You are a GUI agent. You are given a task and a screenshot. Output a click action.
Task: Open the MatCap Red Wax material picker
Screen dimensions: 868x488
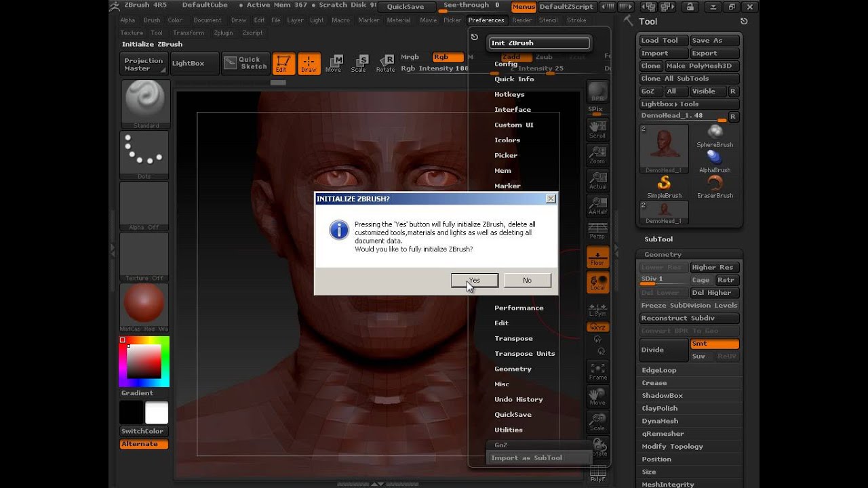(x=144, y=307)
